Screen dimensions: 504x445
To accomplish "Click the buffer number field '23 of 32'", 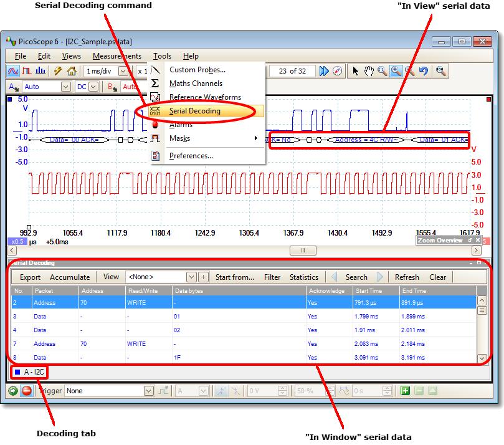I will pos(292,71).
